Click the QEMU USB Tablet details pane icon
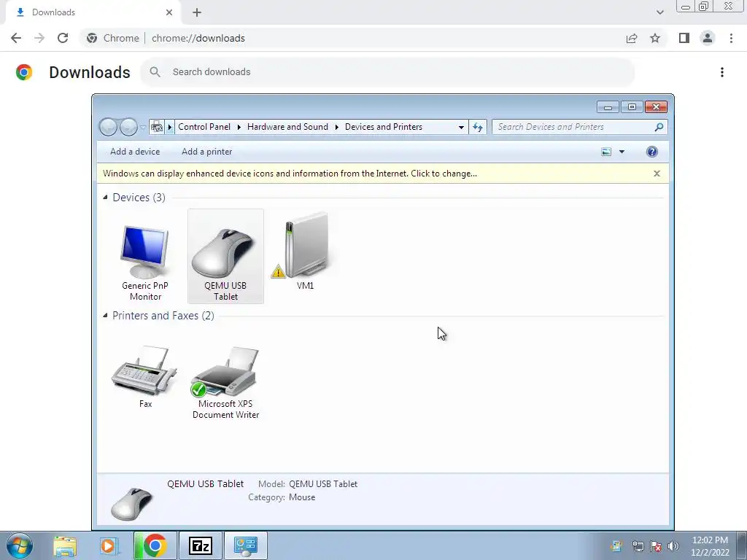 pyautogui.click(x=132, y=503)
